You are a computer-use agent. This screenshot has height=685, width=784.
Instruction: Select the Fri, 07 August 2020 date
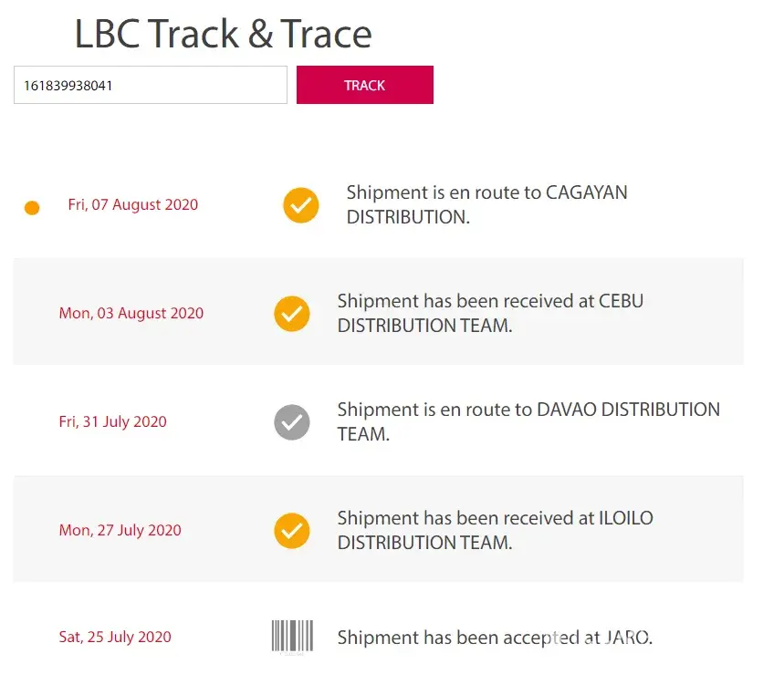[x=133, y=205]
